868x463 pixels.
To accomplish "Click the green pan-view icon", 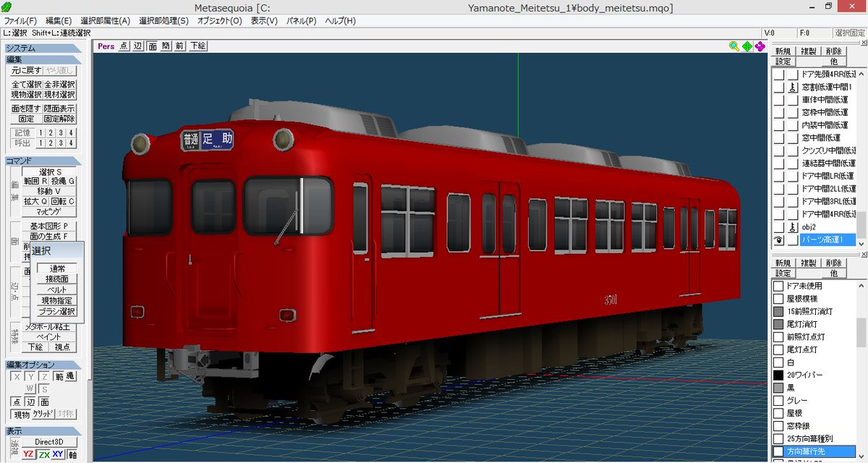I will pyautogui.click(x=747, y=46).
